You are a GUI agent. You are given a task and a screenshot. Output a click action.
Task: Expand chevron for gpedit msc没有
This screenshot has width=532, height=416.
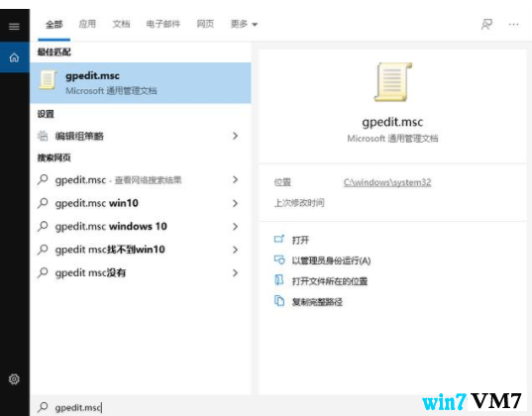235,272
